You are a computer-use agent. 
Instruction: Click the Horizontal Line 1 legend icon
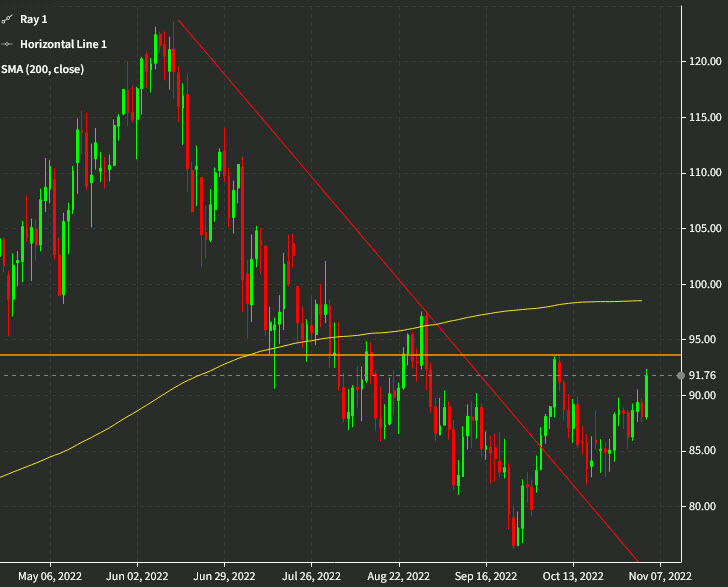click(7, 44)
